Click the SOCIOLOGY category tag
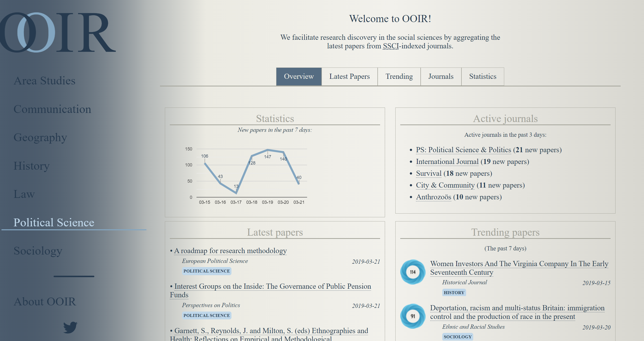 pos(458,337)
